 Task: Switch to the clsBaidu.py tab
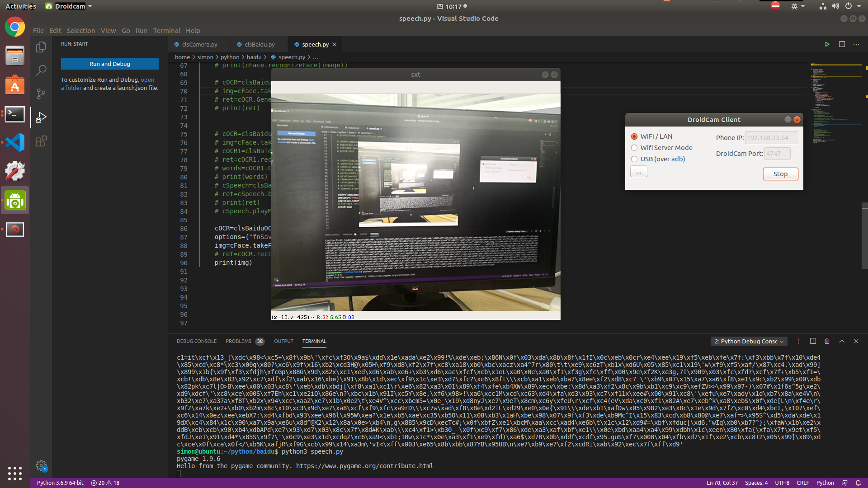(x=259, y=44)
